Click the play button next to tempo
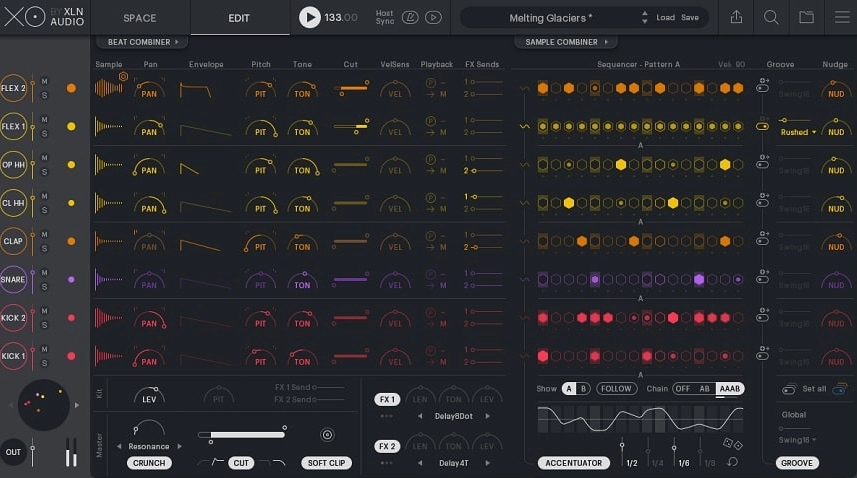Screen dimensions: 857x478 tap(309, 17)
